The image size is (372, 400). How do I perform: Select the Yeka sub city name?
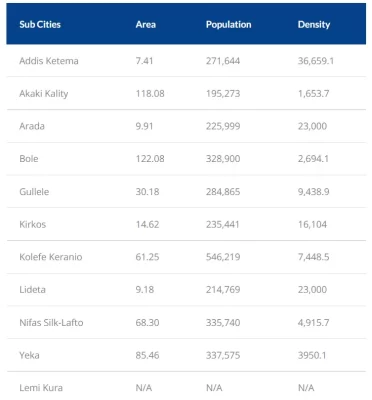click(29, 355)
